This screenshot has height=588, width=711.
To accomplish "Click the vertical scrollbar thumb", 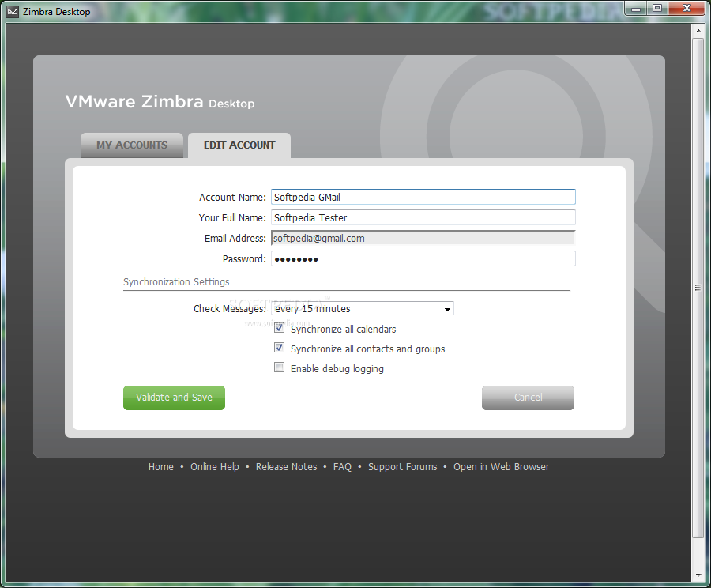I will pos(698,288).
